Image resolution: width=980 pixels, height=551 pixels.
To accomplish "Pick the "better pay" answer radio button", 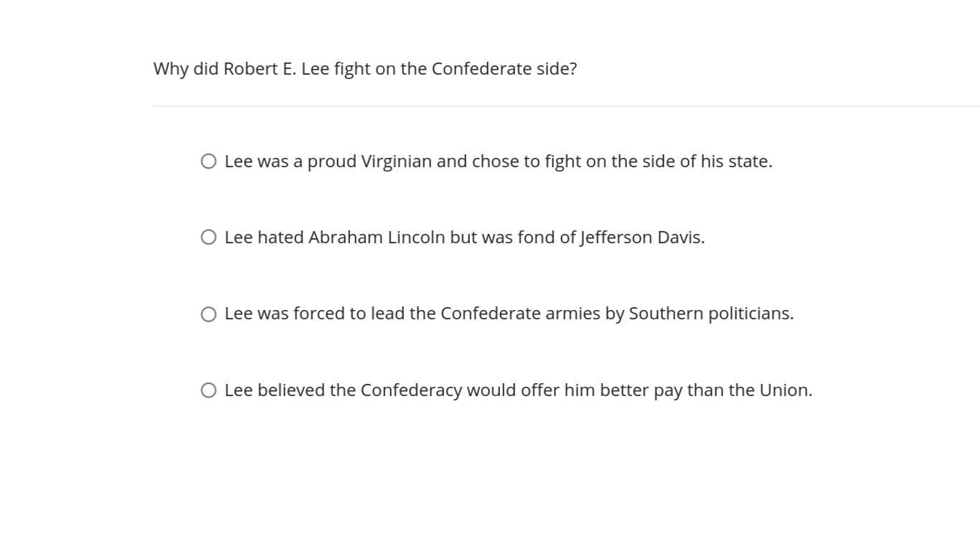I will pos(209,390).
